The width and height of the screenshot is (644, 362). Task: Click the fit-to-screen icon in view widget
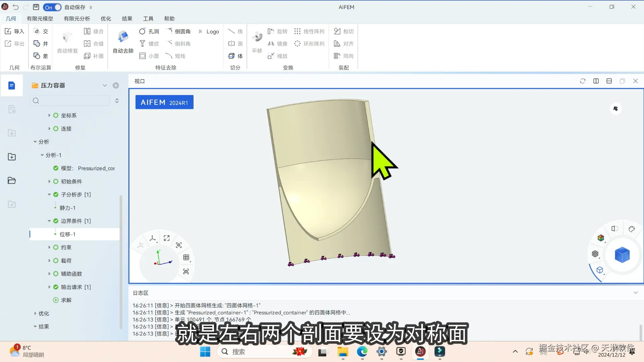click(167, 238)
